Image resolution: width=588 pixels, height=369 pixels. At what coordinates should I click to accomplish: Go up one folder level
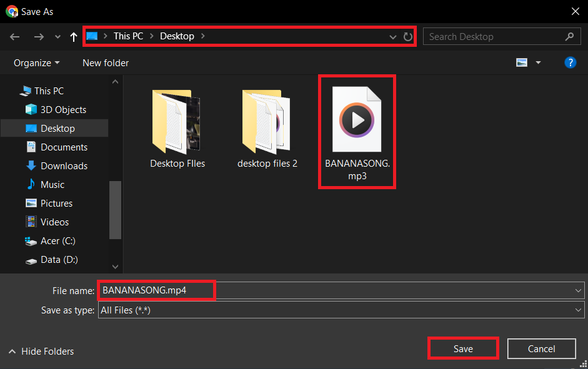73,36
